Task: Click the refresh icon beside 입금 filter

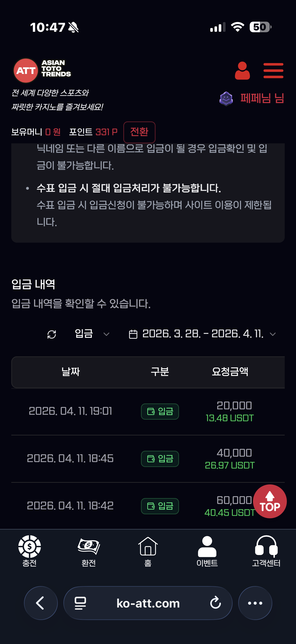Action: pos(52,334)
